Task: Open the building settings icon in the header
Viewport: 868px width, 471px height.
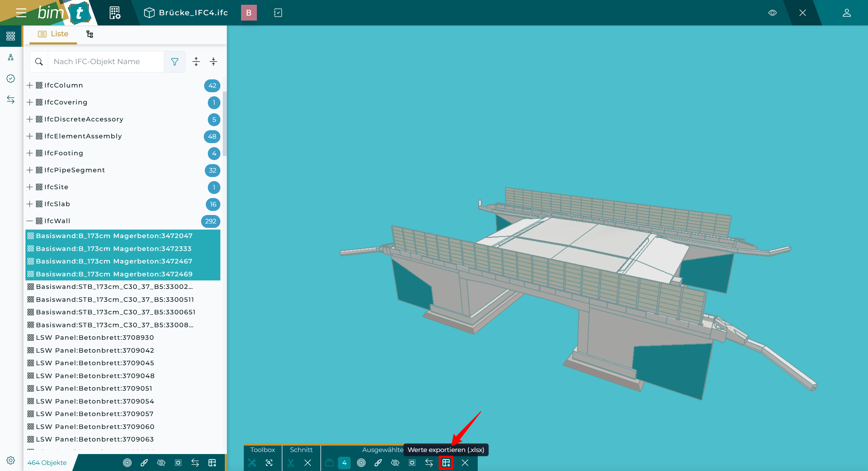Action: click(115, 13)
